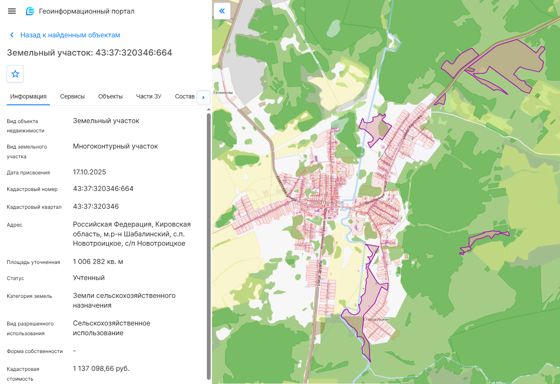Open the Объекты tab
Viewport: 560px width, 384px height.
point(110,96)
